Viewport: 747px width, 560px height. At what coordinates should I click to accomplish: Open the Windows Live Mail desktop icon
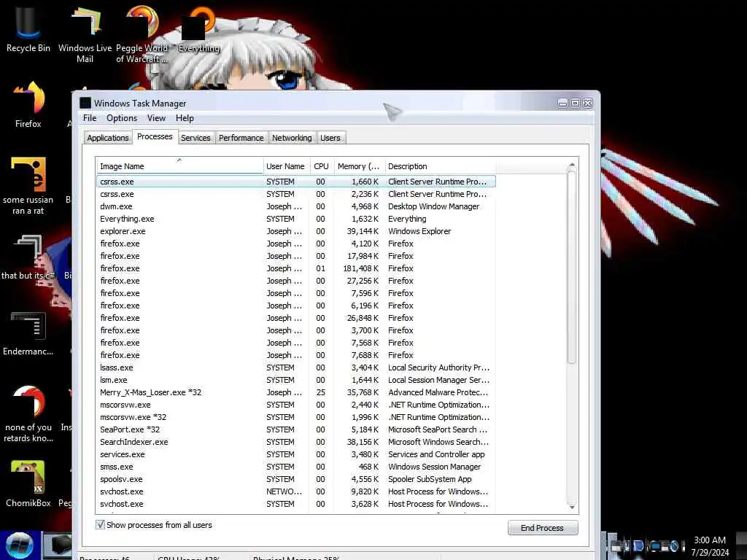point(85,34)
